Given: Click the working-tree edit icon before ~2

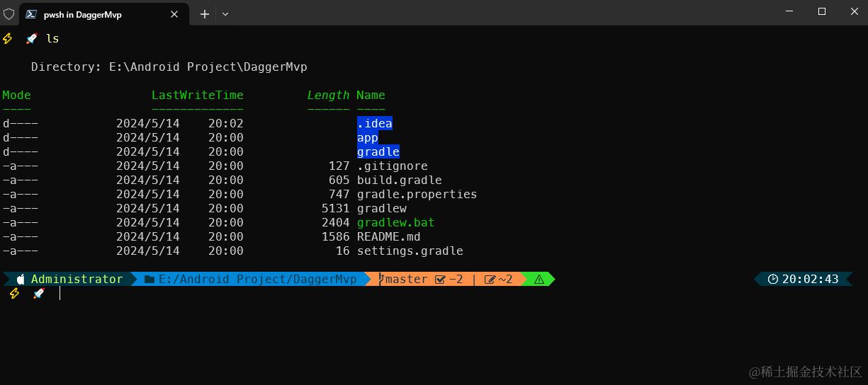Looking at the screenshot, I should click(490, 280).
